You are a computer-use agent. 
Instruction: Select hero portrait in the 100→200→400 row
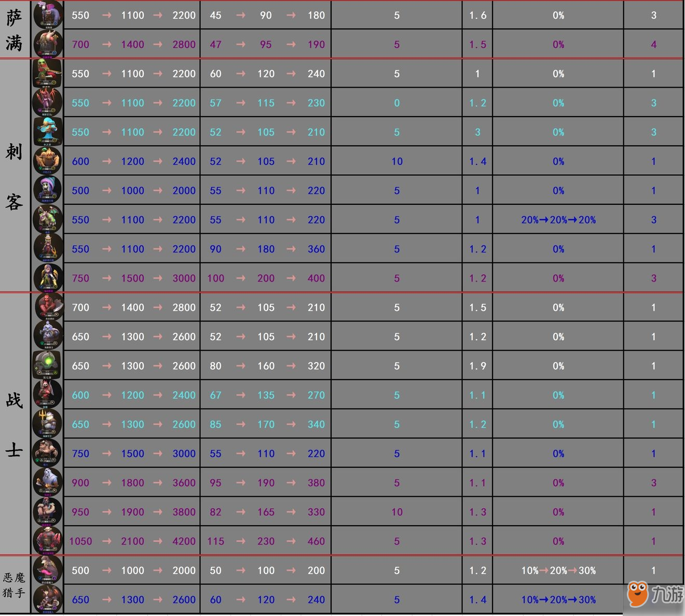(48, 277)
